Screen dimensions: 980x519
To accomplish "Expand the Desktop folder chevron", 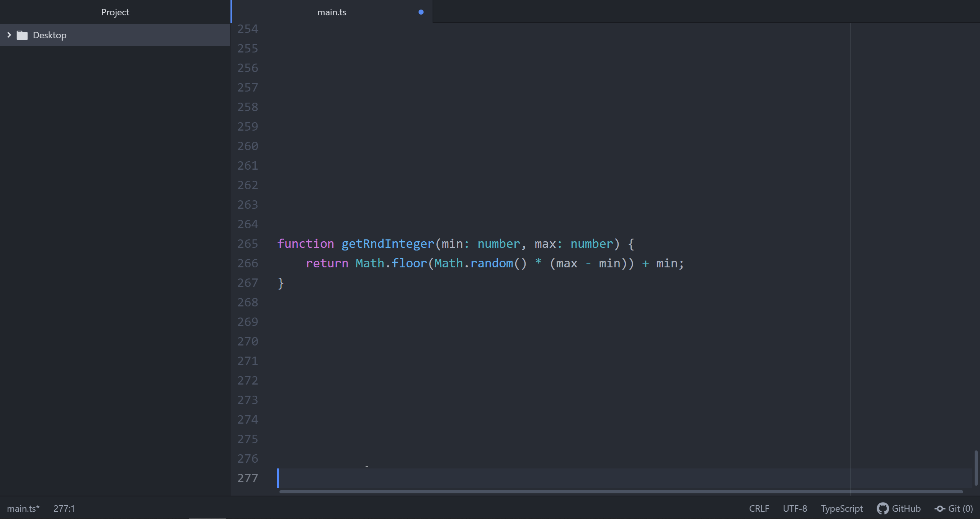I will (9, 35).
